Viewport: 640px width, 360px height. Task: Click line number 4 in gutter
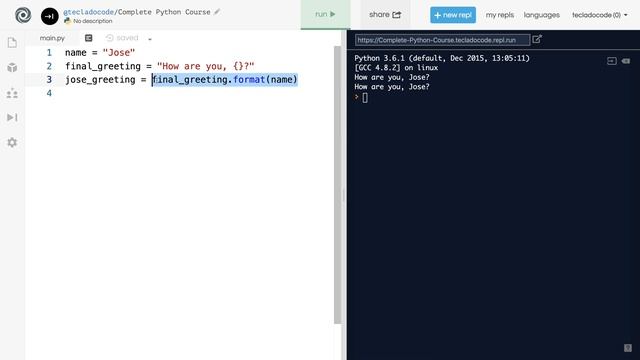(x=49, y=93)
